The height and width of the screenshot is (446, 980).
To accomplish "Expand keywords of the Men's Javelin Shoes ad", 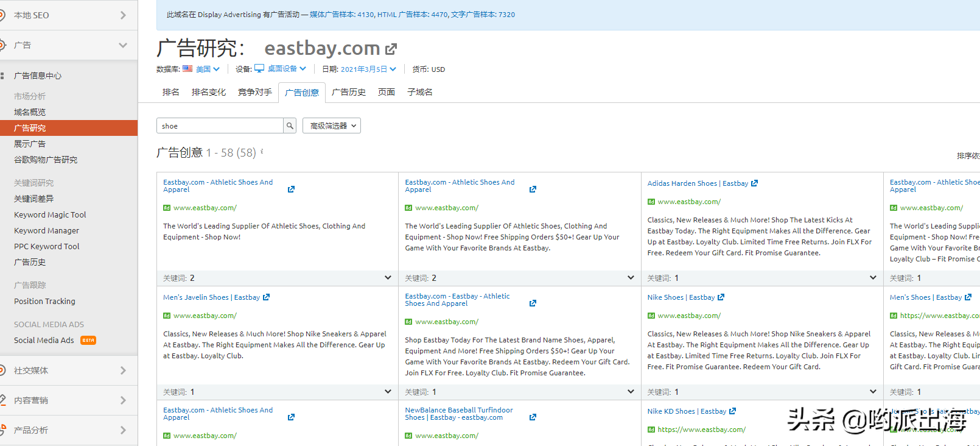I will coord(388,392).
